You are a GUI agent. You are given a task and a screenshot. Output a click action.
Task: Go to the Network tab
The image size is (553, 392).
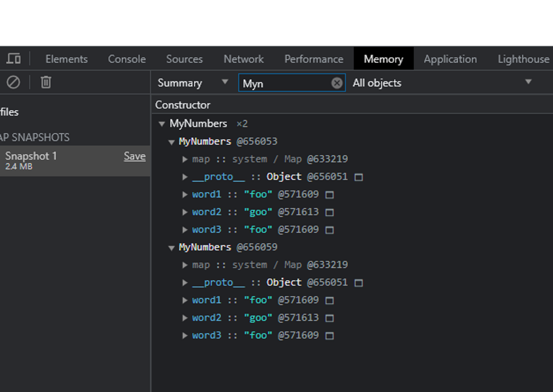(x=244, y=59)
